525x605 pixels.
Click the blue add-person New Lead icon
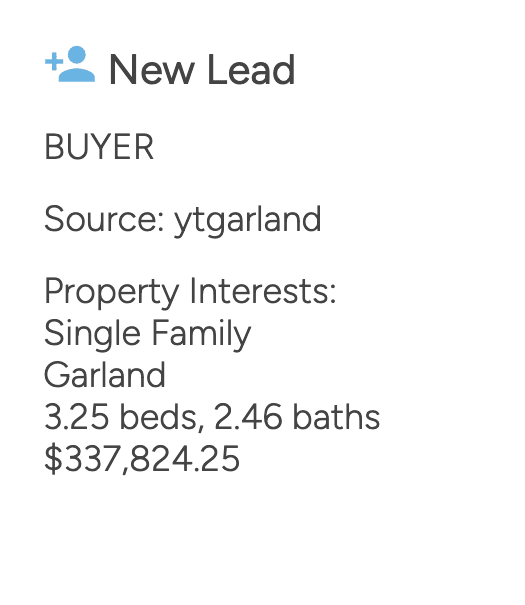(x=70, y=64)
